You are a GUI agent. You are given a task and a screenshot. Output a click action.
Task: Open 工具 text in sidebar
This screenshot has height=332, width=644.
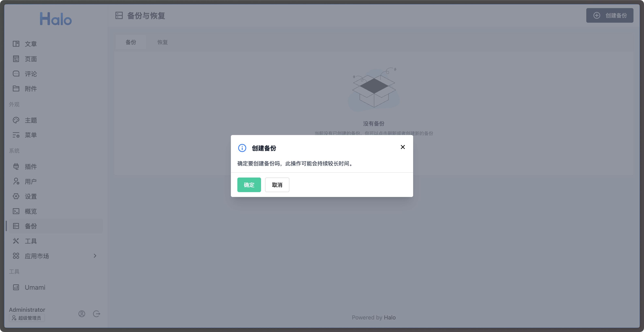pos(31,241)
